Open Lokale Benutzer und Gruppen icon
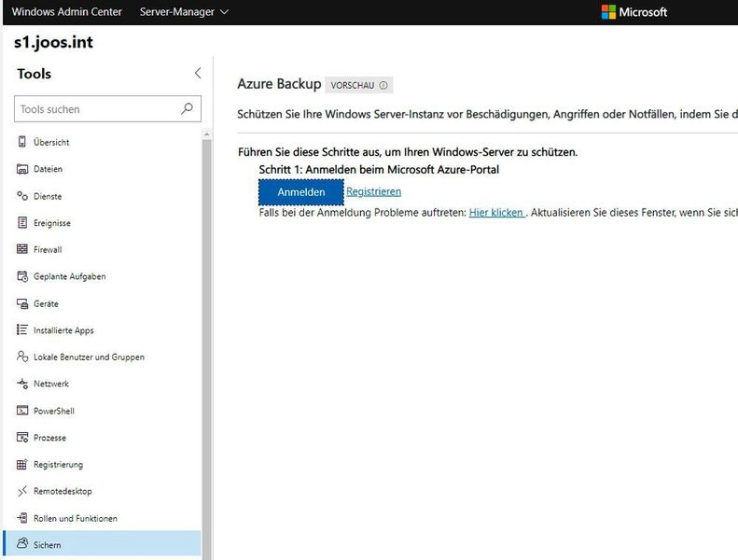 click(x=22, y=357)
